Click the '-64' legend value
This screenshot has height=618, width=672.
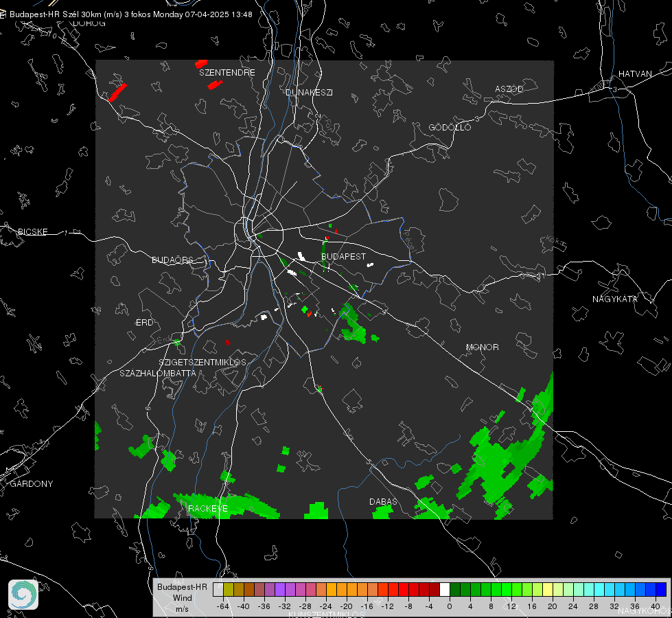click(223, 606)
